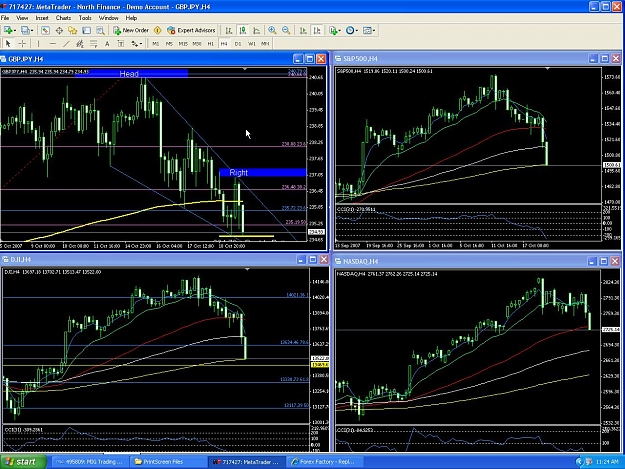Open the Periods clock dropdown
625x469 pixels.
tap(352, 30)
